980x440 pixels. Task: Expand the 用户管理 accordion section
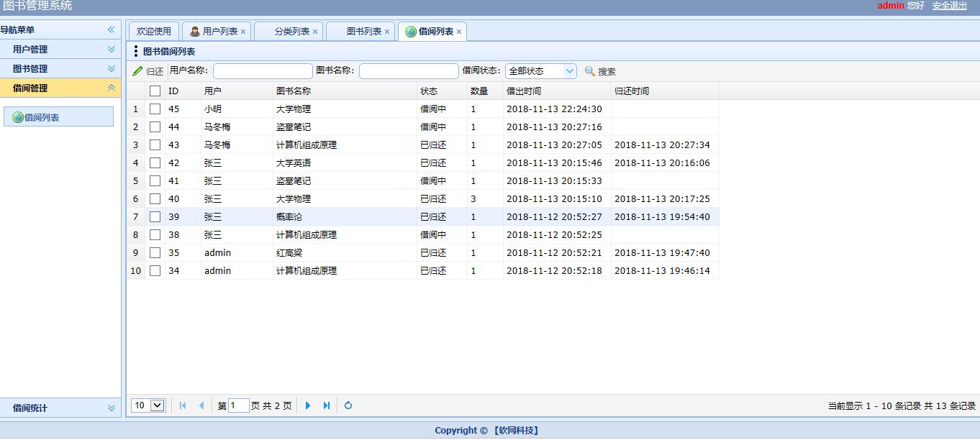[111, 50]
